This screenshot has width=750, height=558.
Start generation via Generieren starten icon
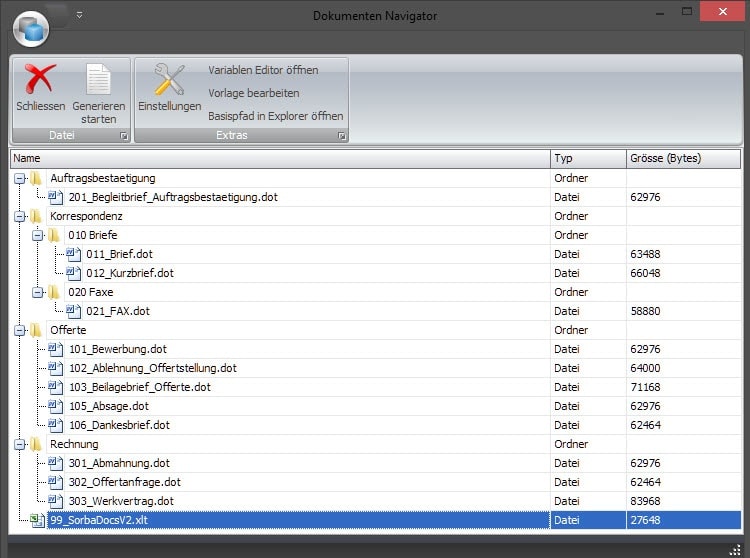(99, 79)
